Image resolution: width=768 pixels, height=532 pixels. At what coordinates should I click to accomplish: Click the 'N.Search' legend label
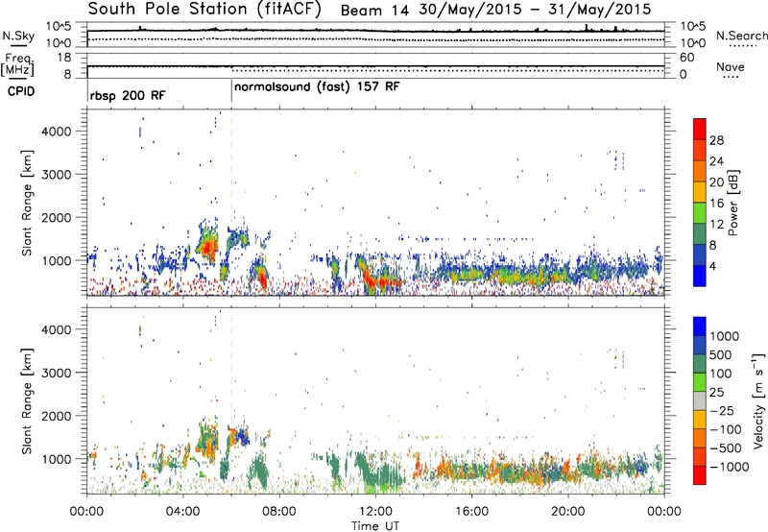741,36
